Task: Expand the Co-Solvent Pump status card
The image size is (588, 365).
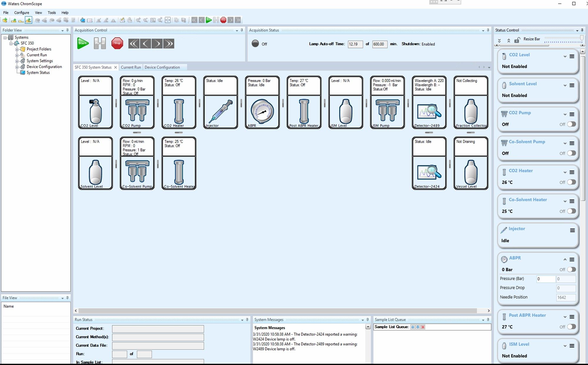Action: pos(565,143)
